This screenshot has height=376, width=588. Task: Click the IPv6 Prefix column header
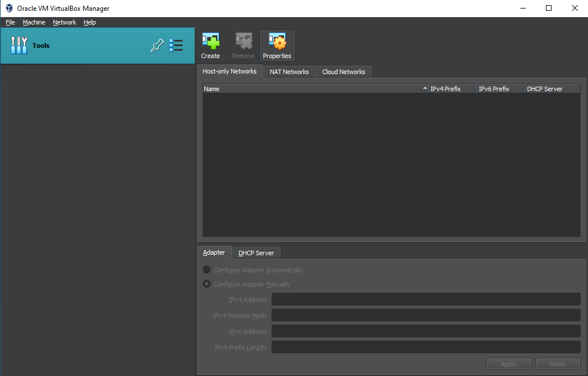tap(501, 89)
